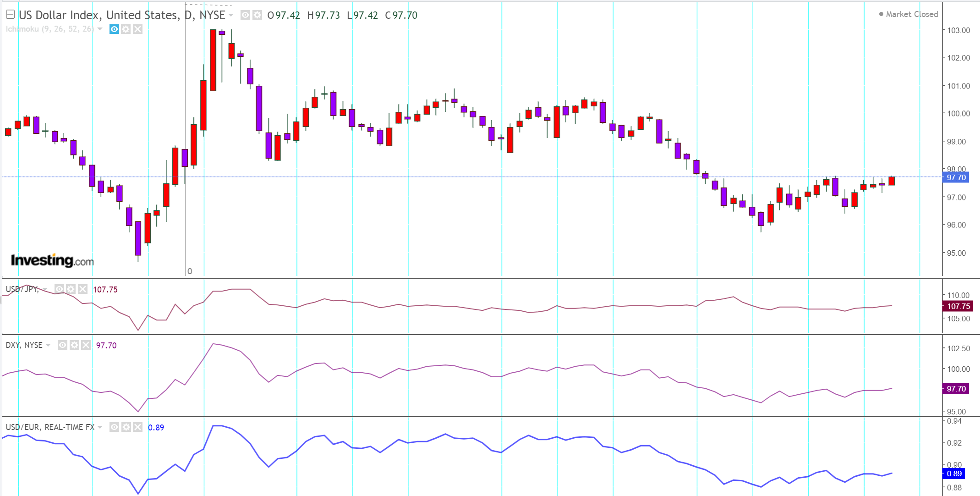Open US Dollar Index chart settings gear

257,15
